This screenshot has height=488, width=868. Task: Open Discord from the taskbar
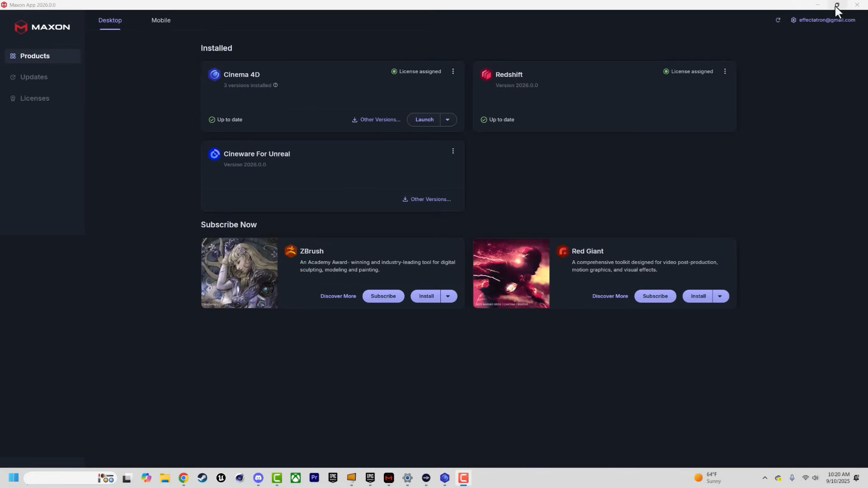[258, 478]
